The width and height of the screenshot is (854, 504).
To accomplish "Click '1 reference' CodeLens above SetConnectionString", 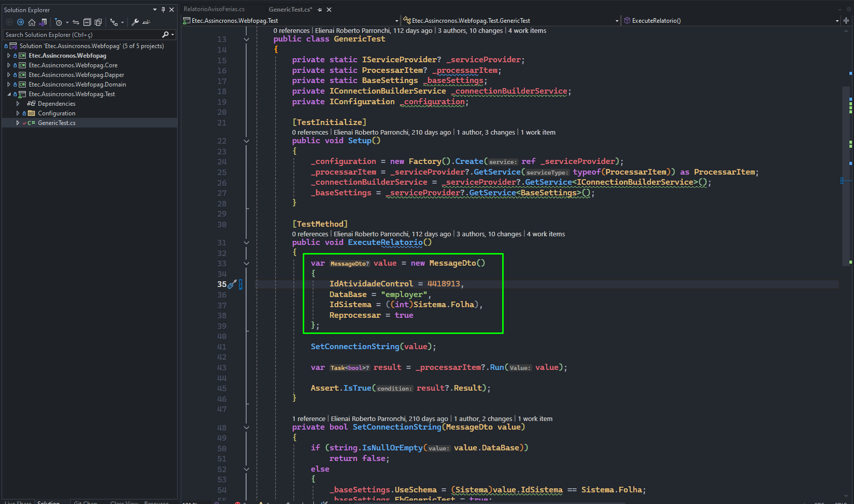I will click(309, 419).
